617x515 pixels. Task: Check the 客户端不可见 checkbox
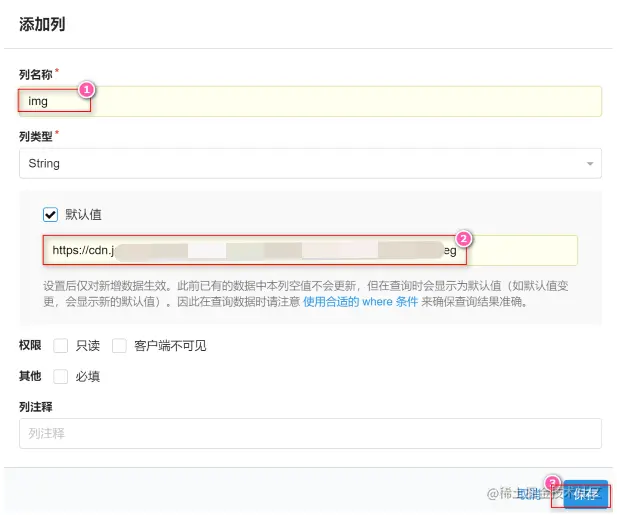(x=119, y=346)
